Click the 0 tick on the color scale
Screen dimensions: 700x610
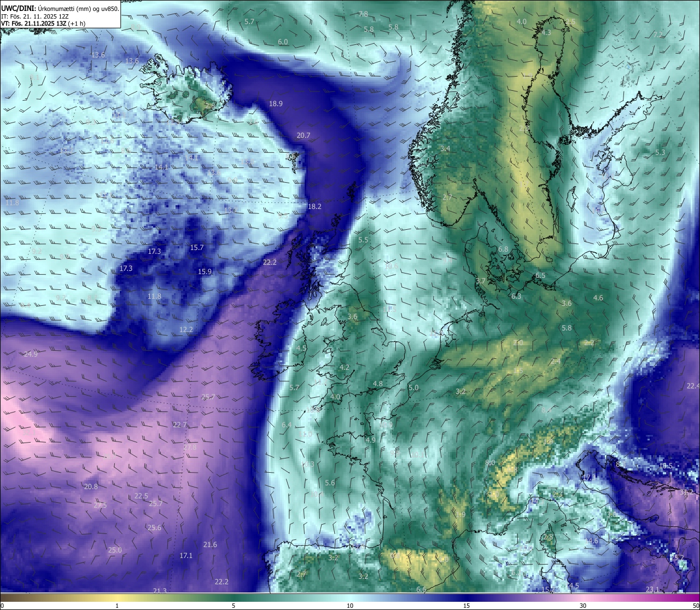pos(2,606)
